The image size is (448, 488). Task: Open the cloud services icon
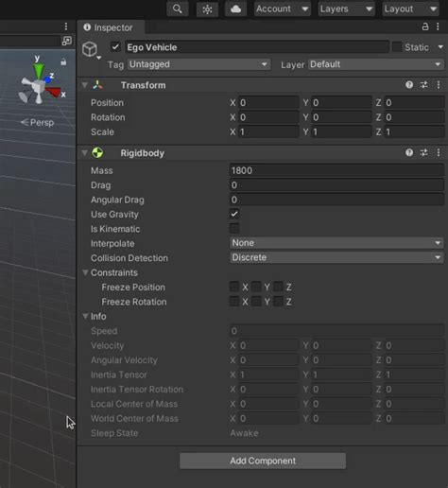click(x=235, y=9)
